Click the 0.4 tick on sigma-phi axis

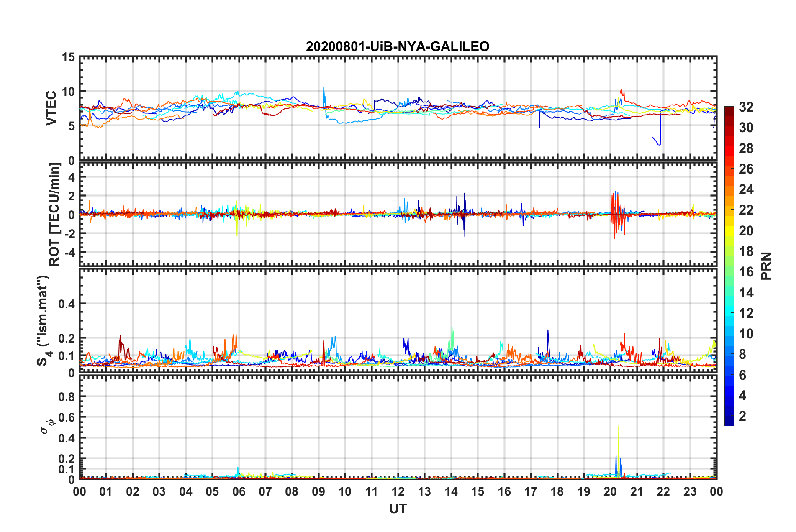click(x=67, y=438)
